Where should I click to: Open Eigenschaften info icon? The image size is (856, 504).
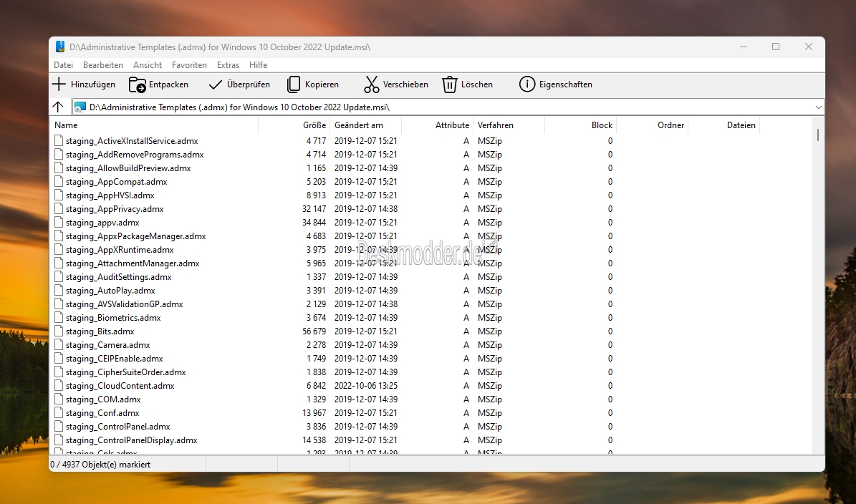point(526,84)
